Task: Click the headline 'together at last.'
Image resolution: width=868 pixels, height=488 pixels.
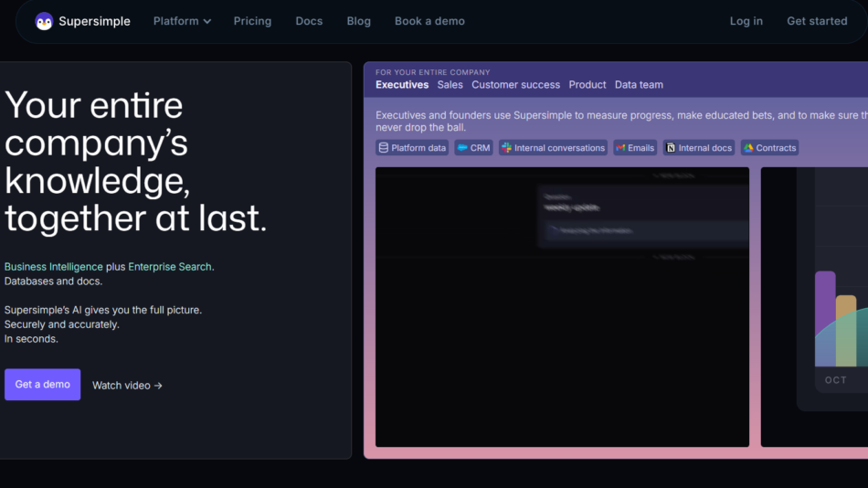Action: (136, 218)
